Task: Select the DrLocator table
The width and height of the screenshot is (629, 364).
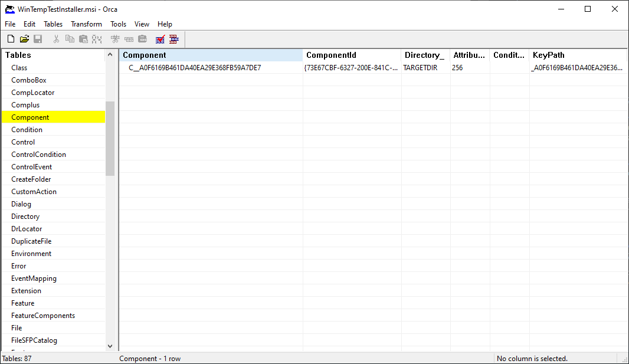Action: click(x=53, y=229)
